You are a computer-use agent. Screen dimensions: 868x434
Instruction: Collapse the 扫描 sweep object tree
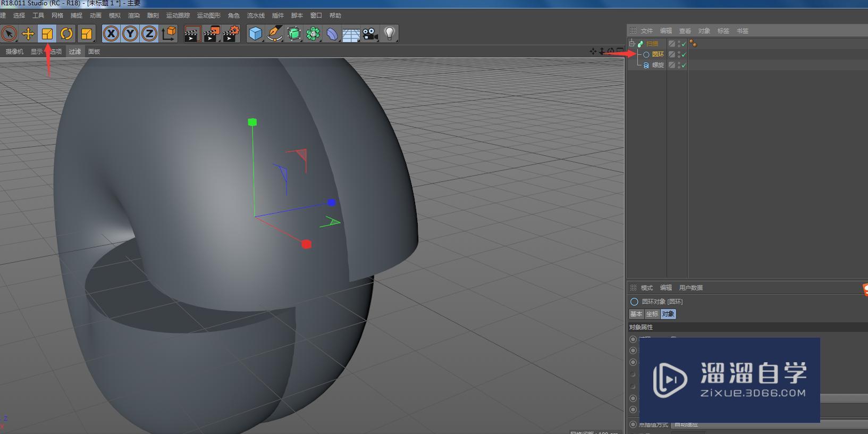(632, 44)
